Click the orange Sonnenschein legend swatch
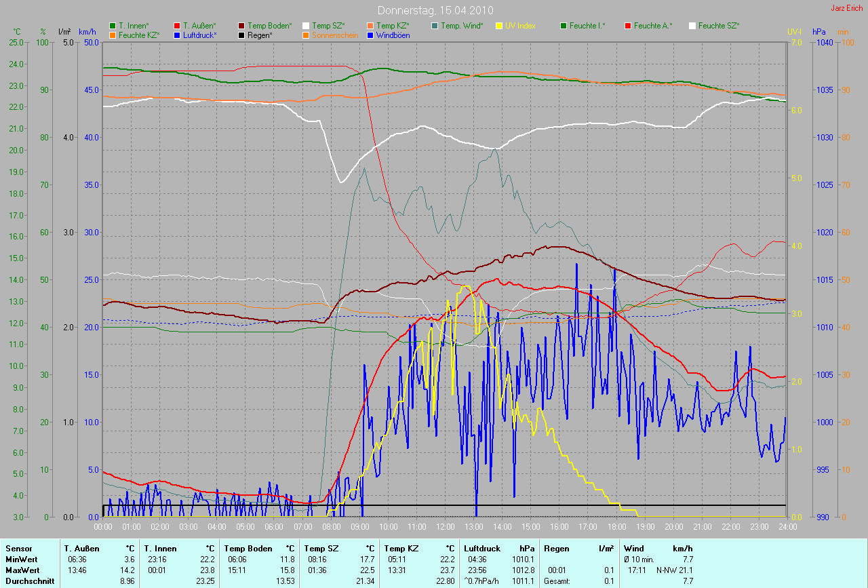Image resolution: width=868 pixels, height=588 pixels. (x=306, y=35)
